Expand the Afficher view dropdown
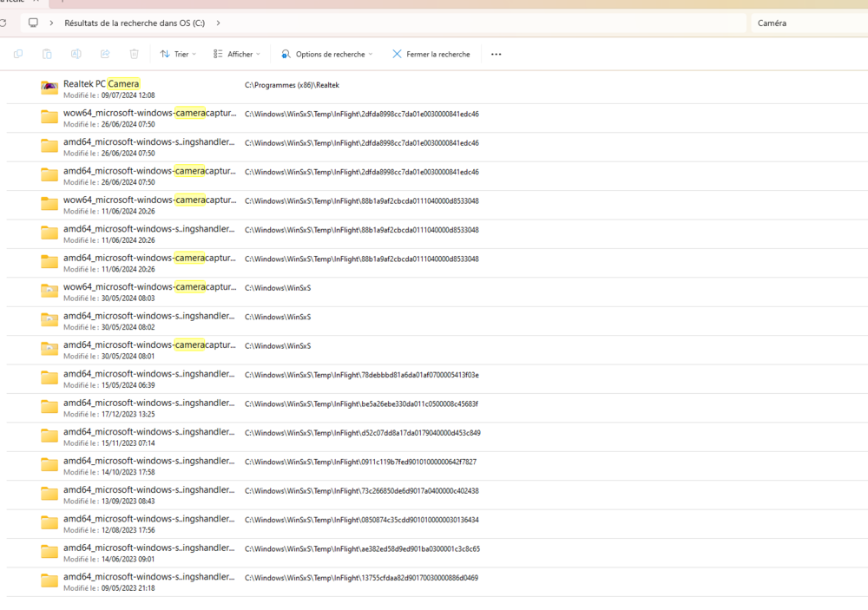868x610 pixels. 237,54
